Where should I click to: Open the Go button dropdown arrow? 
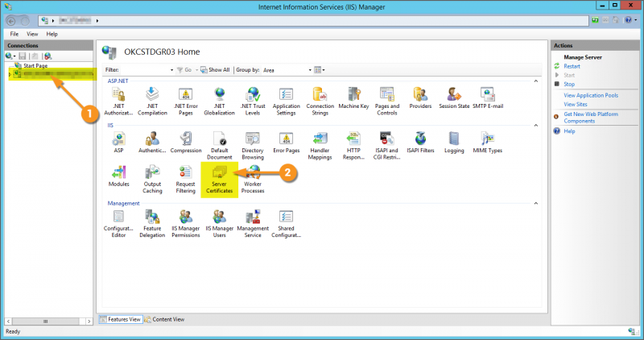pos(196,70)
